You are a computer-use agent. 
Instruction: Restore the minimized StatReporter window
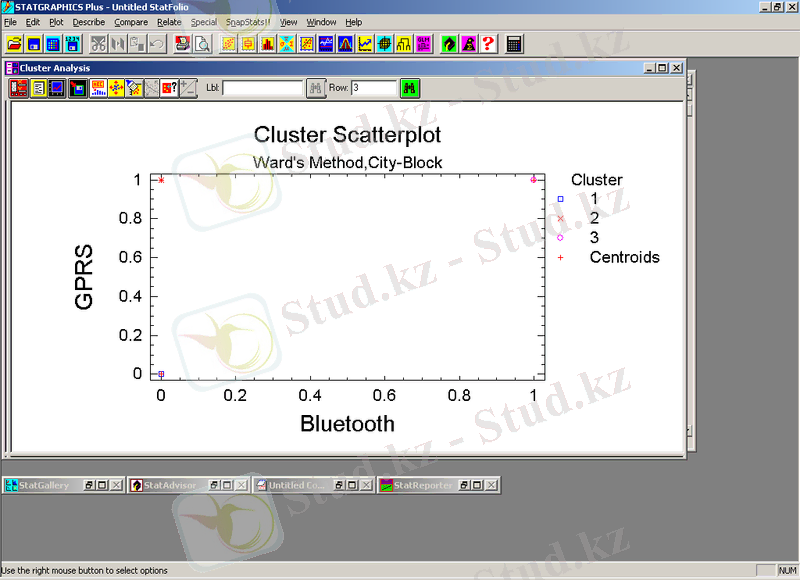click(464, 485)
